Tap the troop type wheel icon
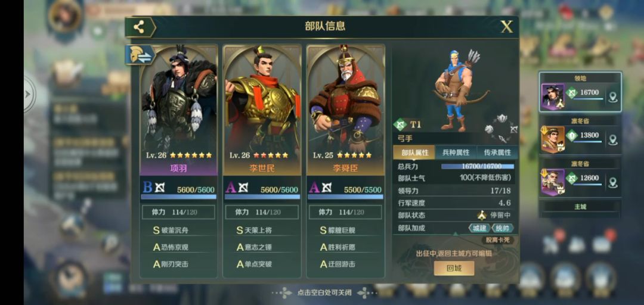This screenshot has height=305, width=644. [x=501, y=129]
